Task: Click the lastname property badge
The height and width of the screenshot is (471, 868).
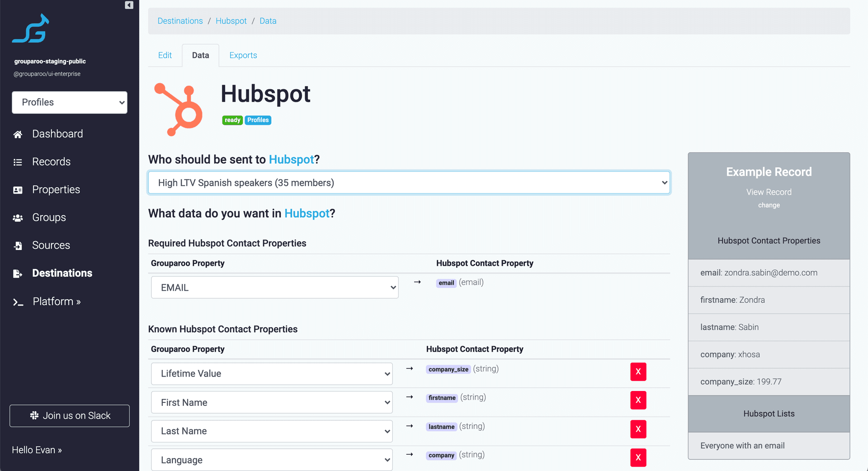Action: pyautogui.click(x=442, y=427)
